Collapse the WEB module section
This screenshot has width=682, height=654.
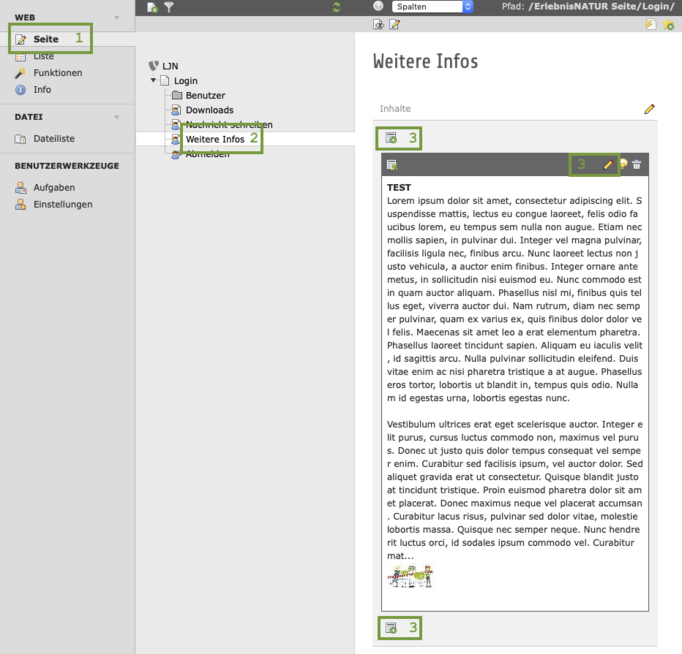coord(116,18)
